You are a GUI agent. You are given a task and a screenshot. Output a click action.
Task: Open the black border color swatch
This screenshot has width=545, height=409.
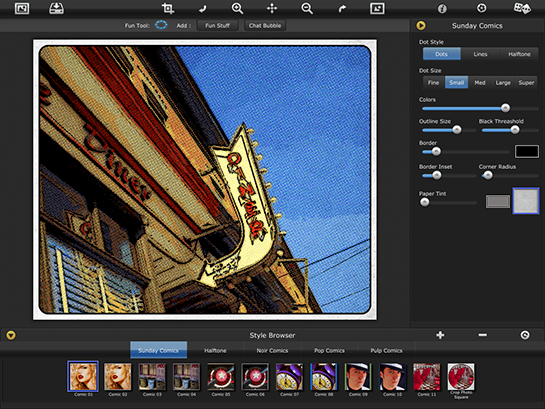[x=527, y=152]
